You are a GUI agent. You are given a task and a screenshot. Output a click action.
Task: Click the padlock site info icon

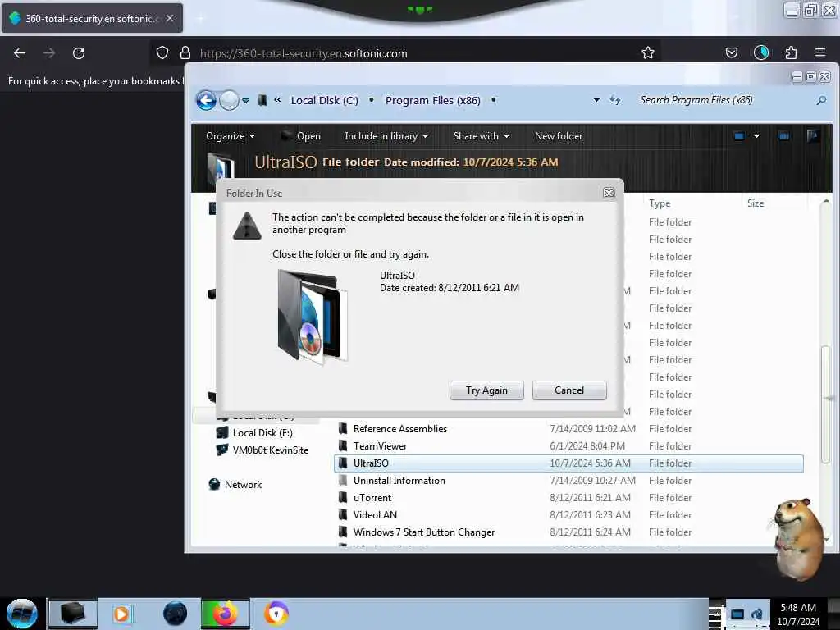coord(185,53)
